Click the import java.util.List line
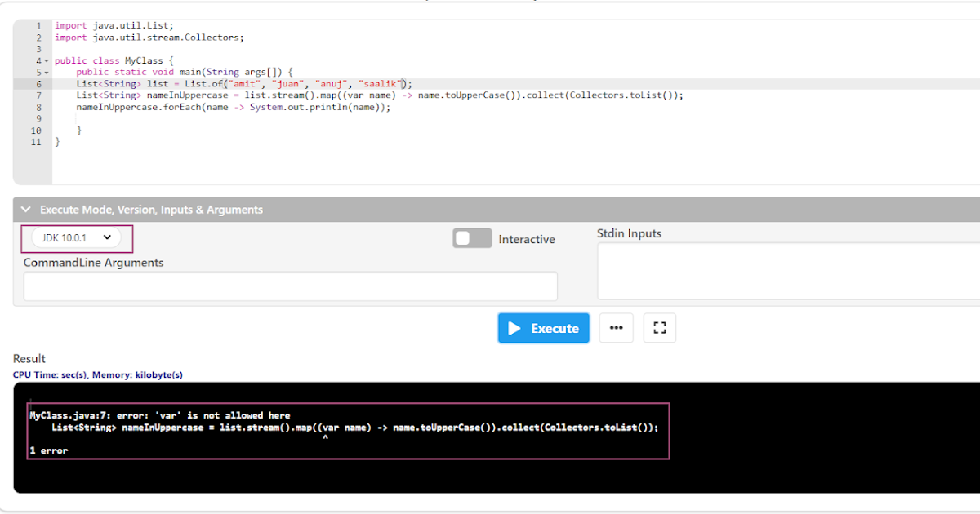 [114, 26]
